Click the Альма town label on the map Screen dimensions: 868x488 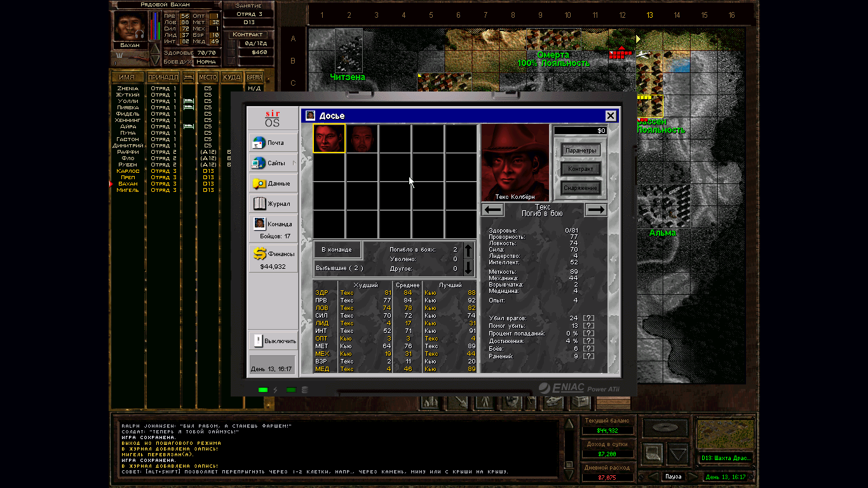[662, 233]
